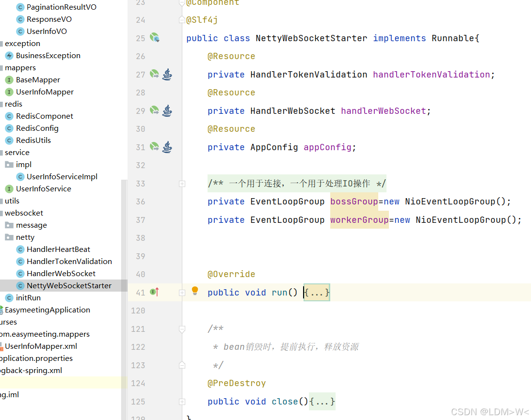
Task: Click line number 120 in the gutter
Action: 138,311
